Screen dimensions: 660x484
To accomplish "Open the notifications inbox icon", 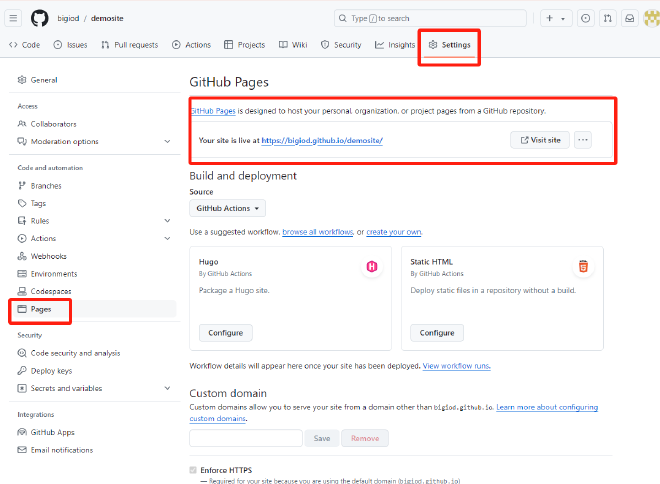I will point(630,18).
